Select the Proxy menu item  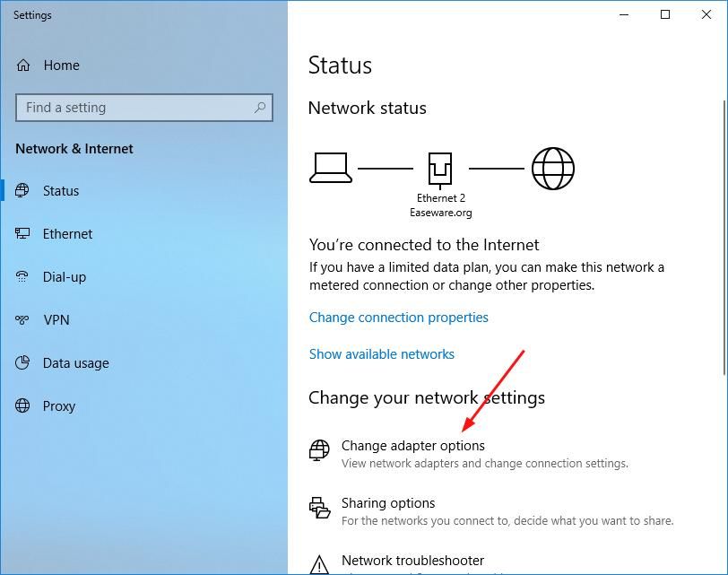(58, 406)
